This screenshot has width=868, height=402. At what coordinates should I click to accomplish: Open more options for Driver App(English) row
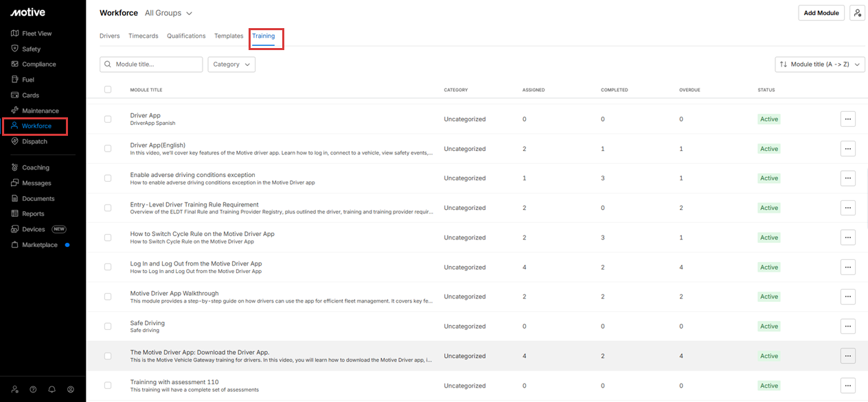[x=847, y=149]
